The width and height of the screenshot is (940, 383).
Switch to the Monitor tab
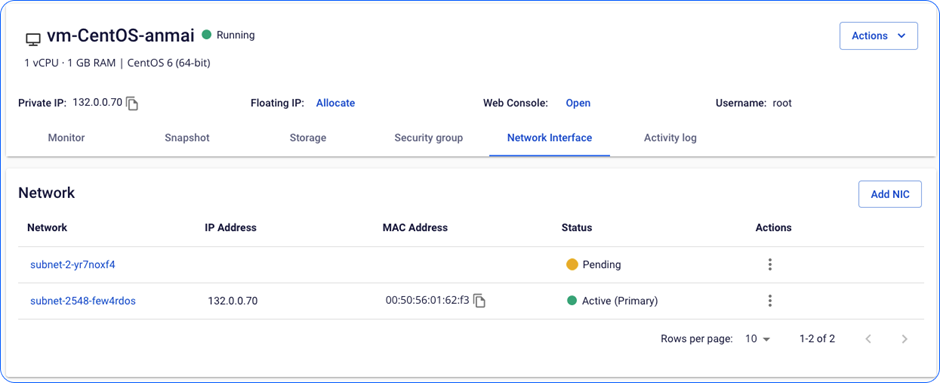pos(66,138)
